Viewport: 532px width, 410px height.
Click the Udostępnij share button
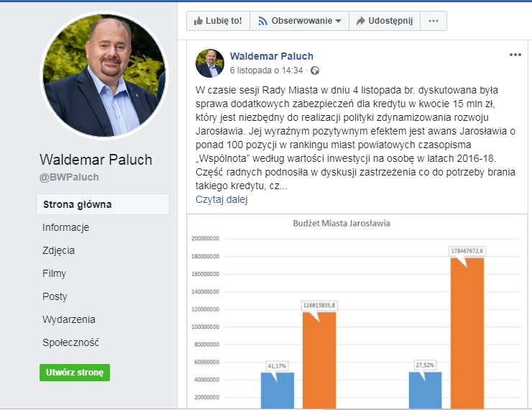pyautogui.click(x=384, y=21)
